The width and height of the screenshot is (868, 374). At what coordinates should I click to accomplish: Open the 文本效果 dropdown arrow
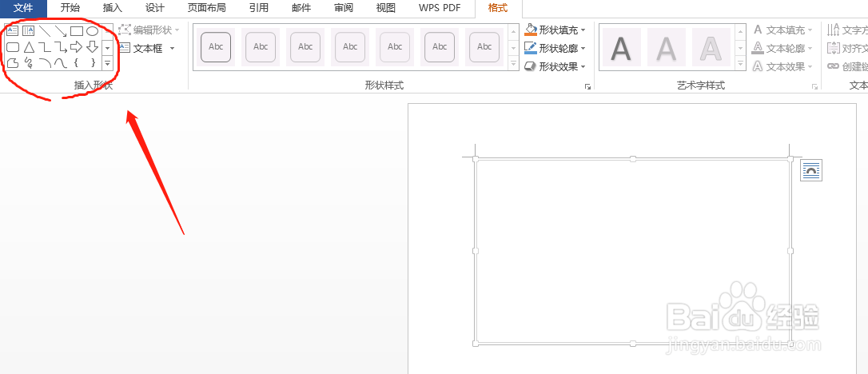(x=811, y=67)
